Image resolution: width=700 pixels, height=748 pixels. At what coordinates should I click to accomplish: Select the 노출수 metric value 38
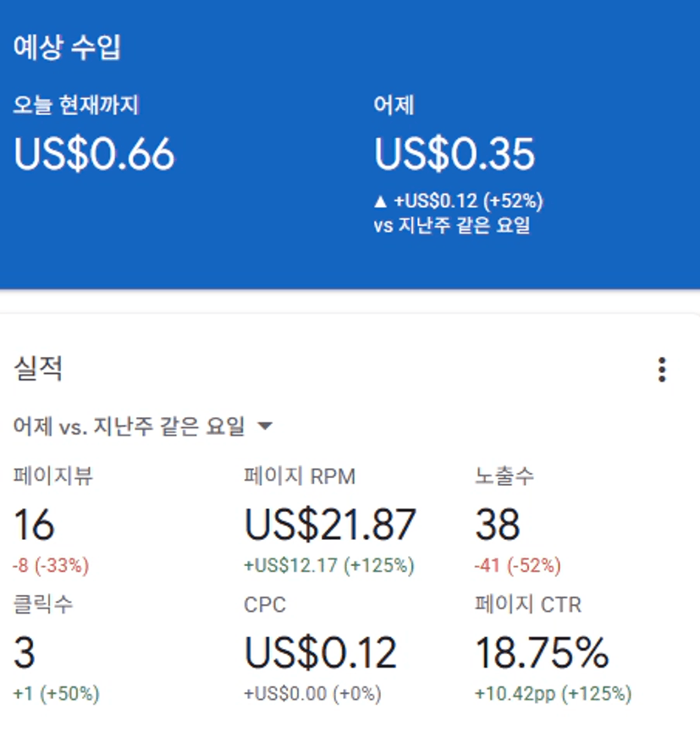(498, 525)
